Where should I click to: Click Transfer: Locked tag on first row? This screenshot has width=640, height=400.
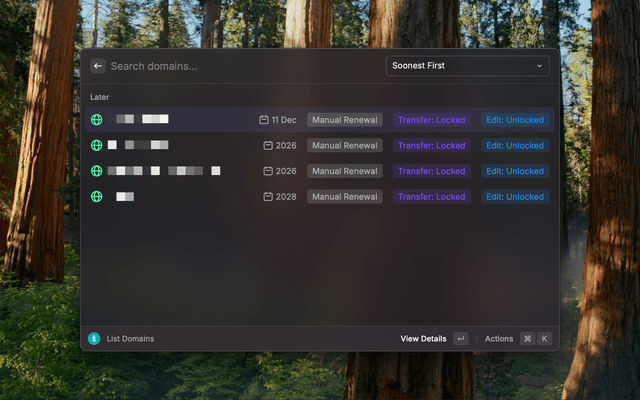431,120
